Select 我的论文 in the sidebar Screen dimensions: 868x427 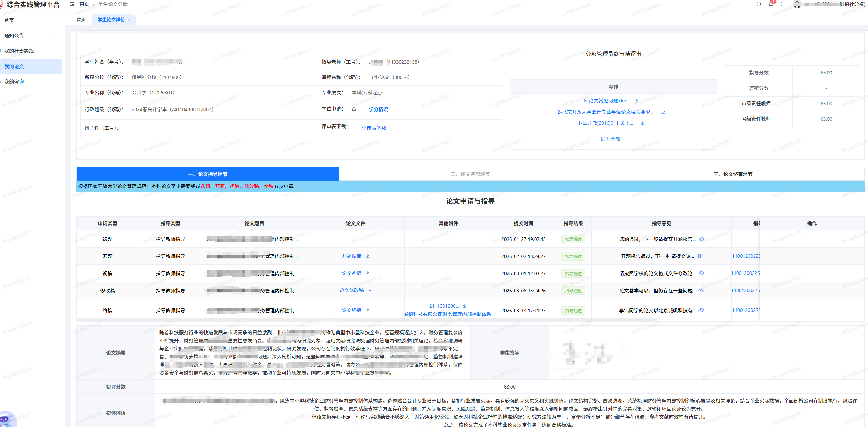click(31, 66)
